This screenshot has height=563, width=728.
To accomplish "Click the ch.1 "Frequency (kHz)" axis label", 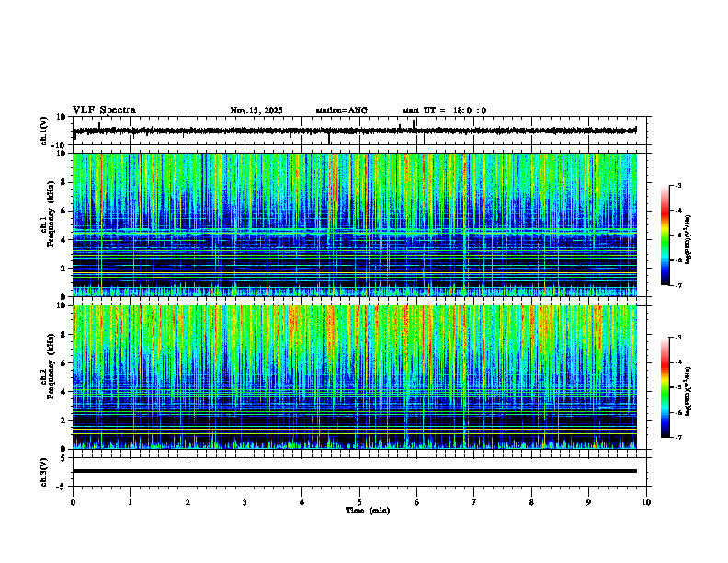I will pyautogui.click(x=51, y=213).
